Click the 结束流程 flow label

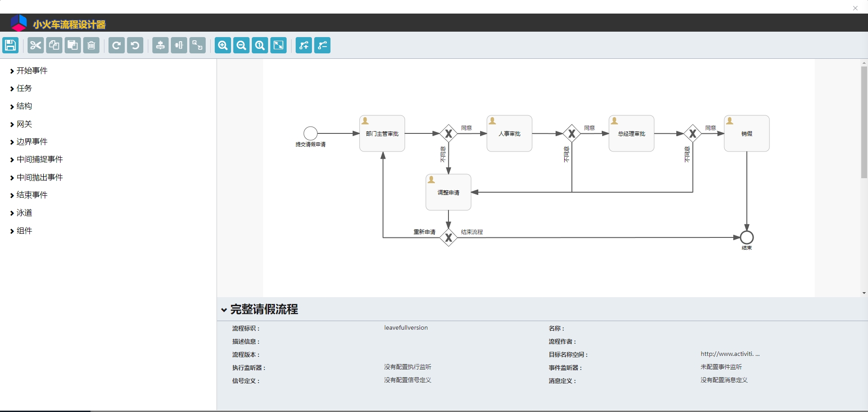pyautogui.click(x=472, y=232)
